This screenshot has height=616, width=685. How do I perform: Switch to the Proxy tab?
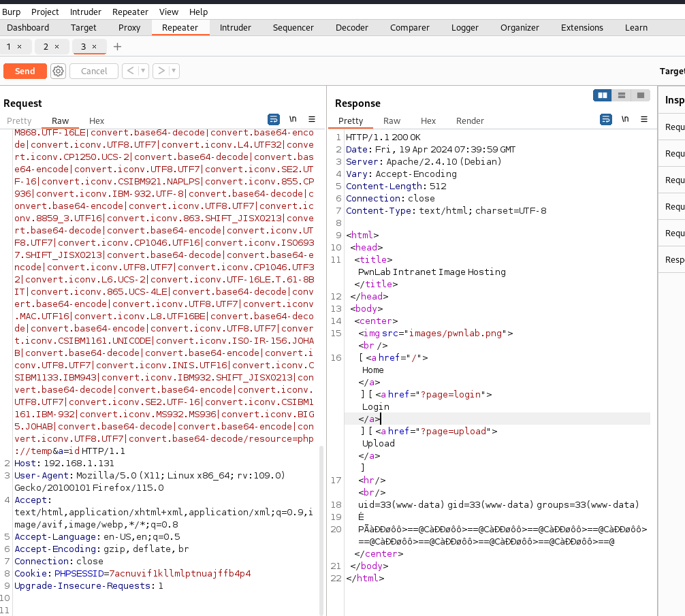pos(129,27)
